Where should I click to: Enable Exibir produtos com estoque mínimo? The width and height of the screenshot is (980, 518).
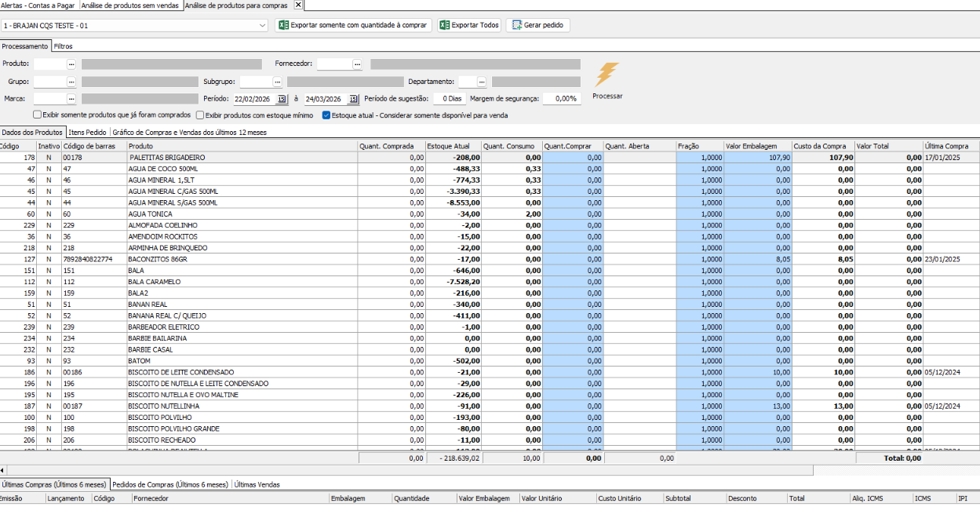pyautogui.click(x=200, y=115)
